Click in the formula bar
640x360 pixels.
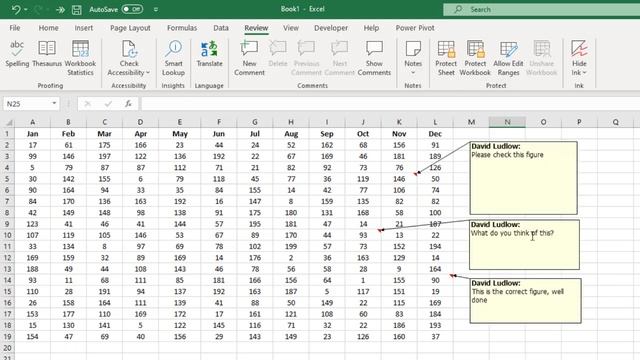(391, 104)
